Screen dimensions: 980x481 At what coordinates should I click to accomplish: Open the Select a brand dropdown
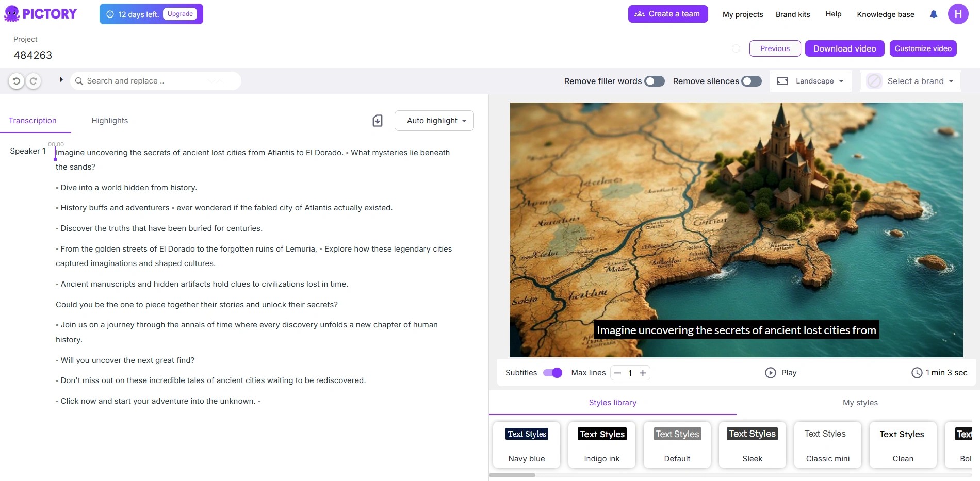911,81
